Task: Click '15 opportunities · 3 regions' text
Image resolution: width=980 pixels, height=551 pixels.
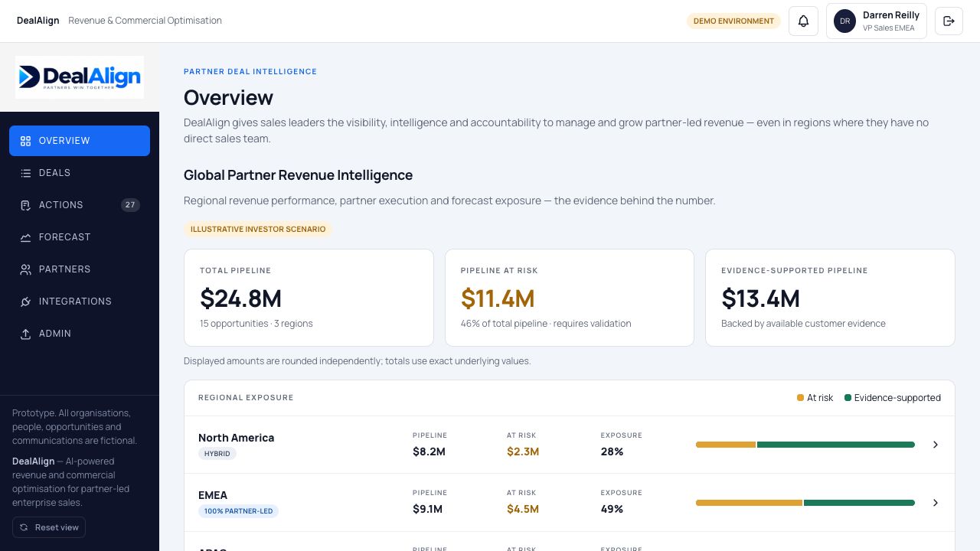Action: [256, 324]
